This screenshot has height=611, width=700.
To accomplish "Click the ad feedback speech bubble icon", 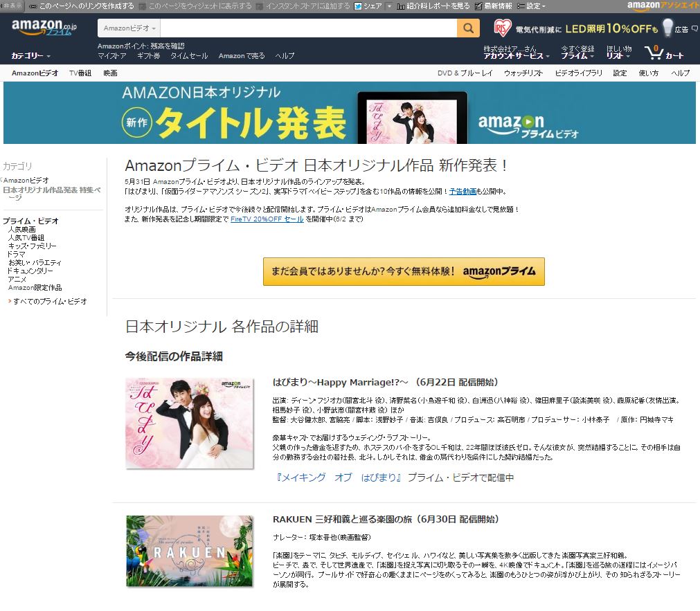I will pos(694,28).
